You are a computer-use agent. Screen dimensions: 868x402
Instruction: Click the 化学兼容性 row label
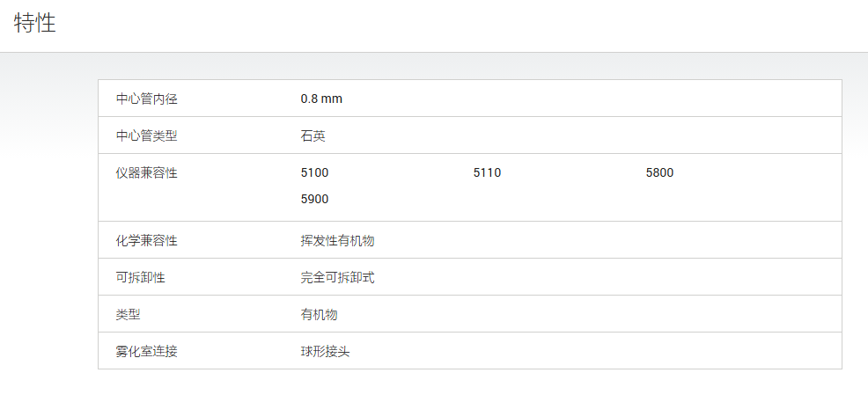(147, 241)
